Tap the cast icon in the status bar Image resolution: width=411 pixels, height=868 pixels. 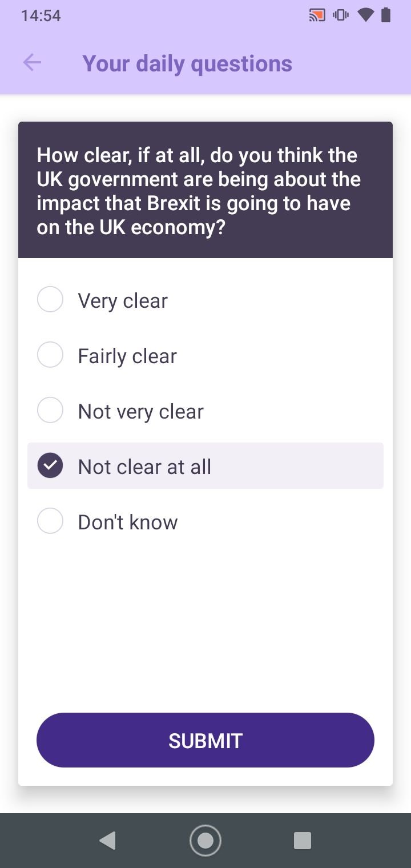click(x=317, y=15)
